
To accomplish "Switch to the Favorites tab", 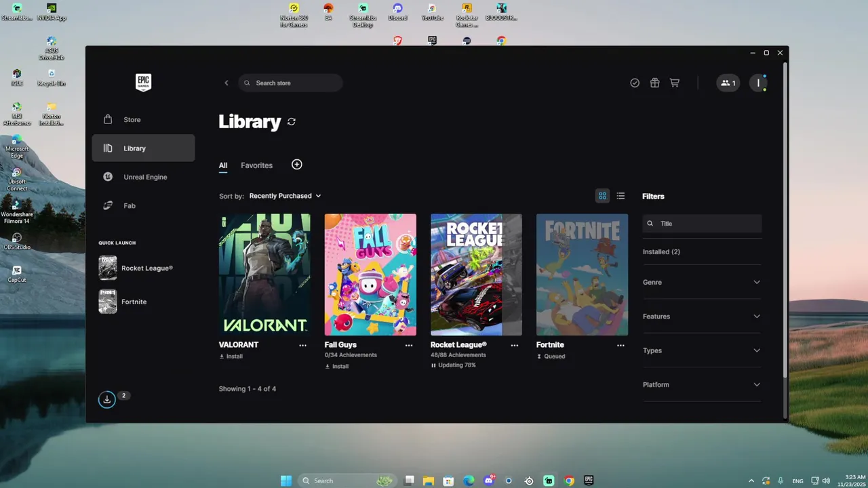I will pyautogui.click(x=256, y=165).
